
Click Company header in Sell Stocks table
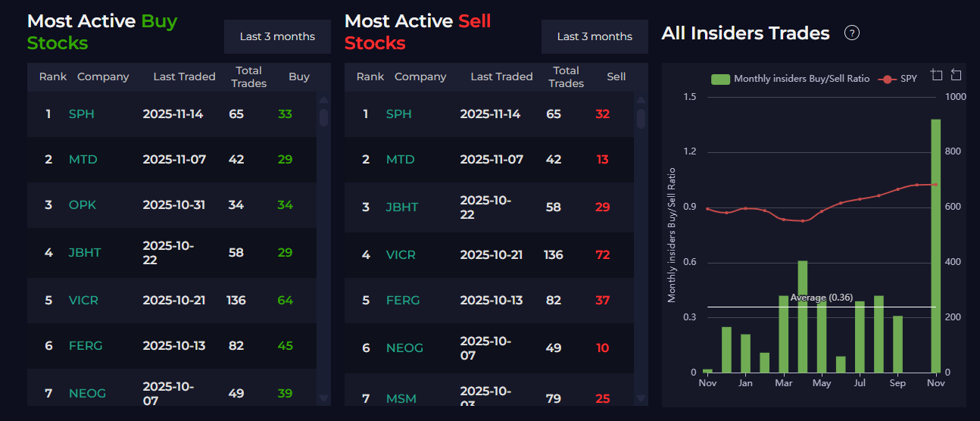[x=420, y=76]
